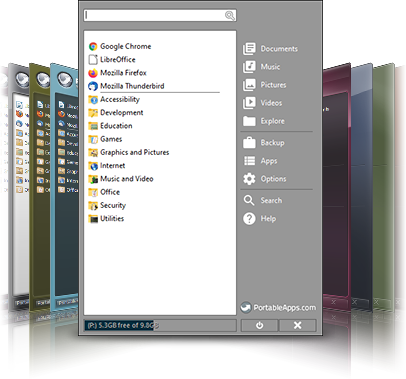Expand the Games category label
Viewport: 406px width, 379px height.
tap(111, 139)
